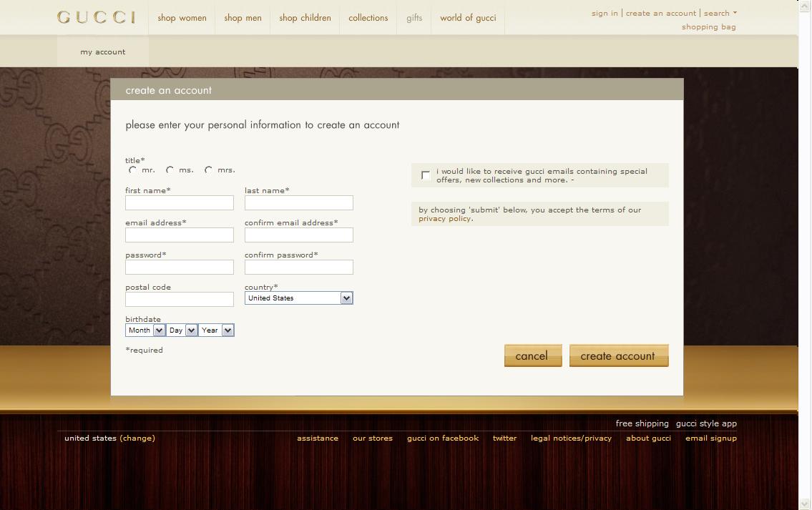This screenshot has width=812, height=510.
Task: Click the (change) country link in footer
Action: click(137, 438)
